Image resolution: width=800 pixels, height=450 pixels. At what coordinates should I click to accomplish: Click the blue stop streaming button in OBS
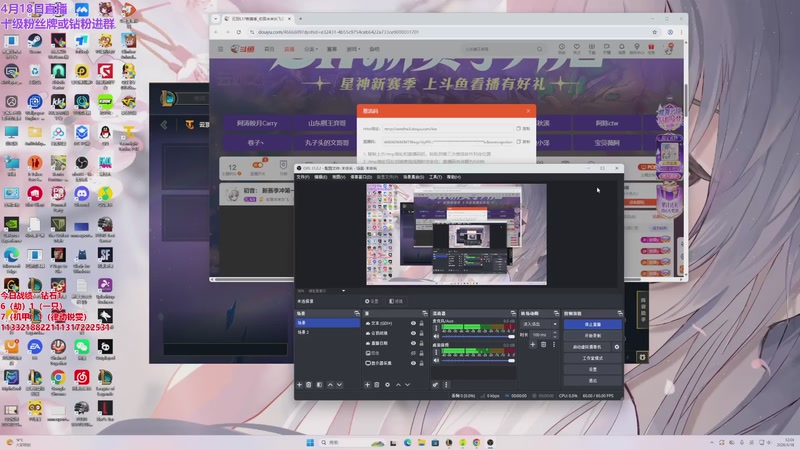pos(592,324)
